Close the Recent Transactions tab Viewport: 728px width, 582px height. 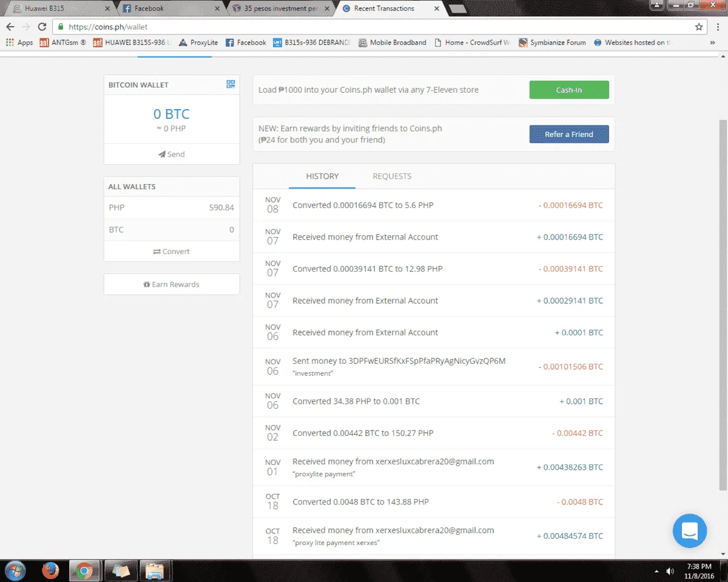[x=437, y=8]
